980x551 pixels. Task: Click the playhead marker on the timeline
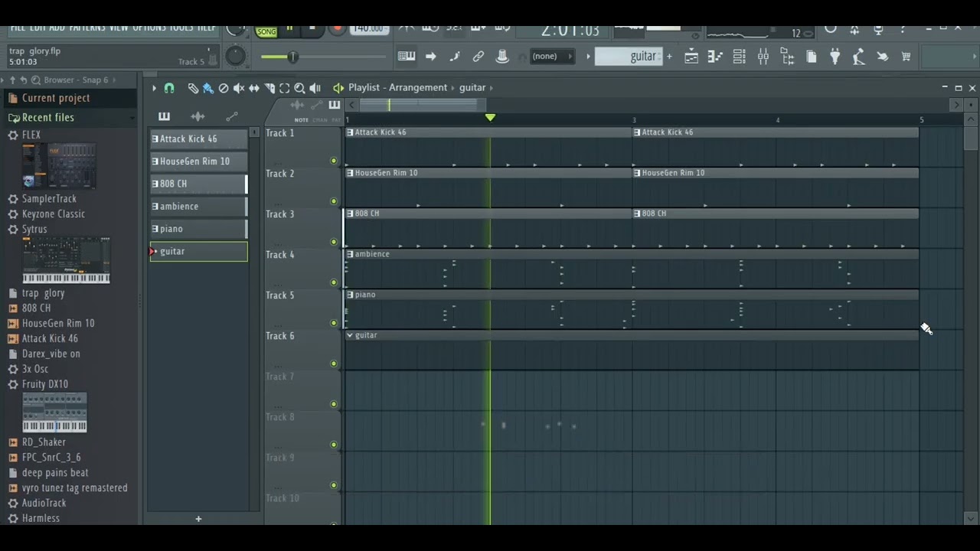pos(490,118)
